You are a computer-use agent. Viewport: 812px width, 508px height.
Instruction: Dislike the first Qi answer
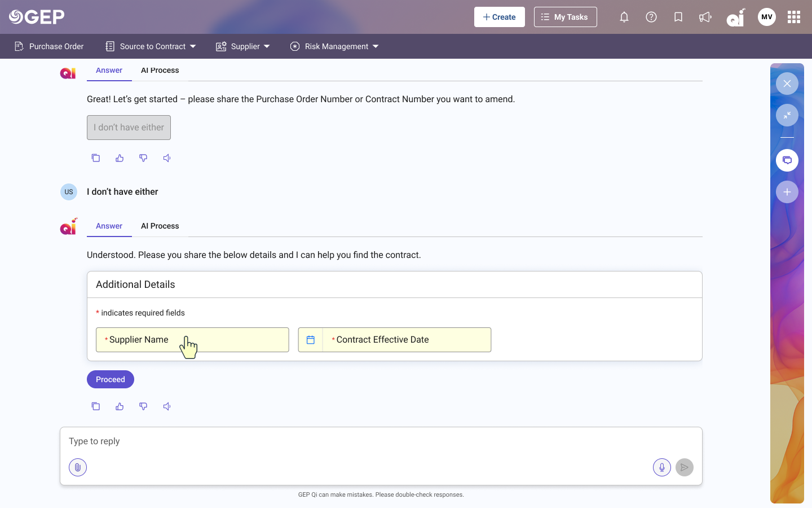(143, 158)
